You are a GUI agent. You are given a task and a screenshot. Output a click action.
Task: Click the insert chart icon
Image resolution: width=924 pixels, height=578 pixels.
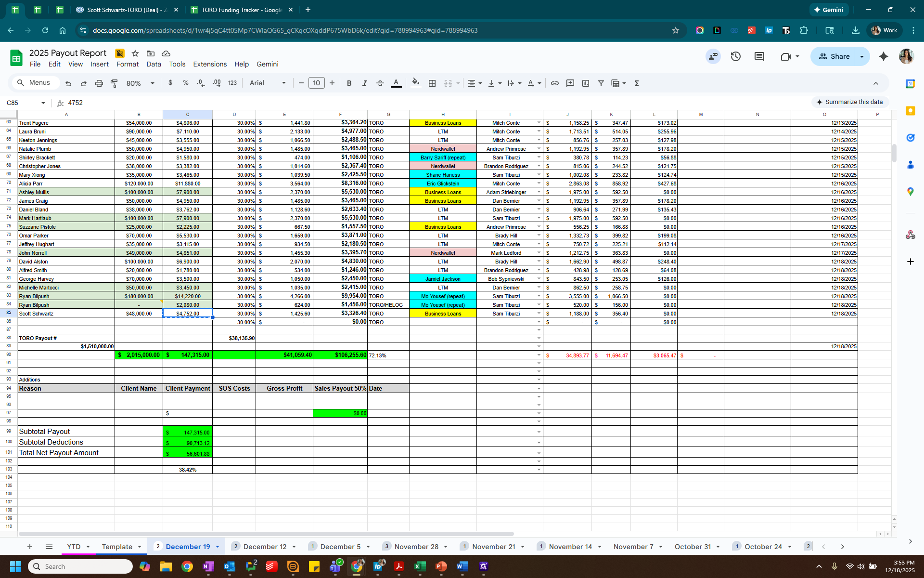click(x=585, y=83)
